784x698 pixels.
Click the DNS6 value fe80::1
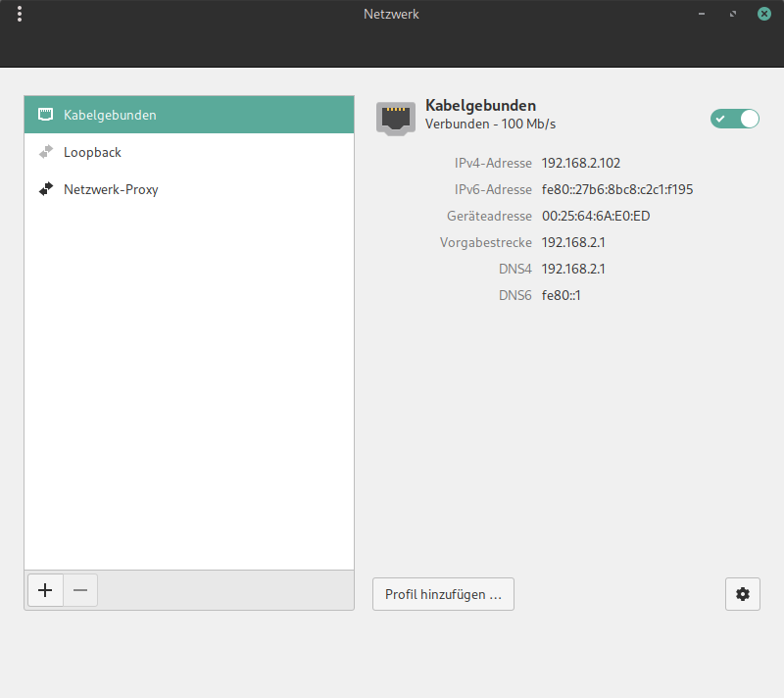coord(562,295)
